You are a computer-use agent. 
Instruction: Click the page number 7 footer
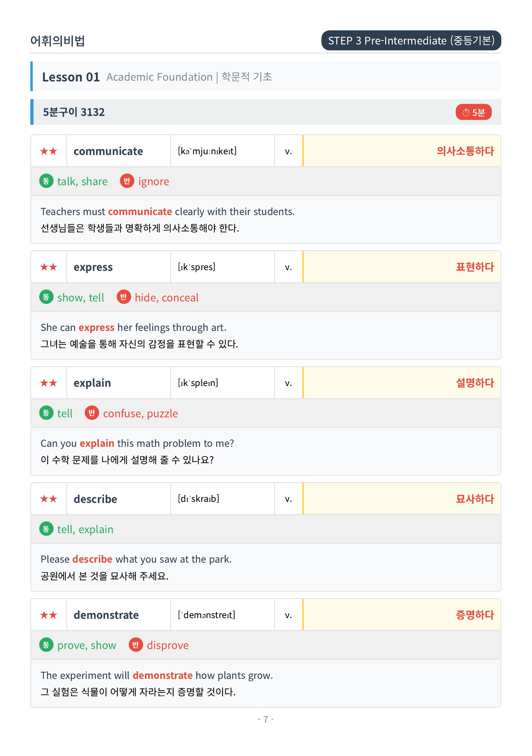[266, 719]
